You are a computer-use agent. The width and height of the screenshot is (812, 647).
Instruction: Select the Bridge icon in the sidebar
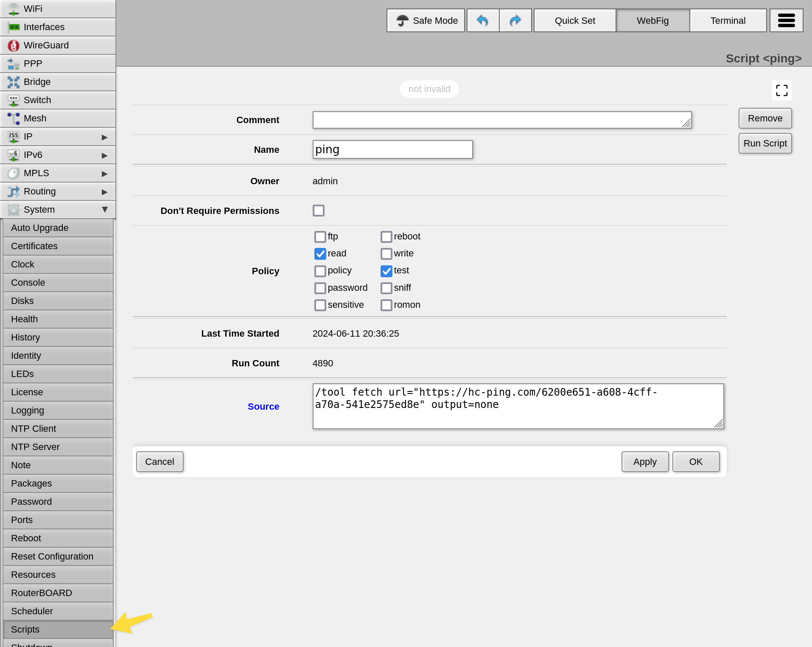point(13,82)
